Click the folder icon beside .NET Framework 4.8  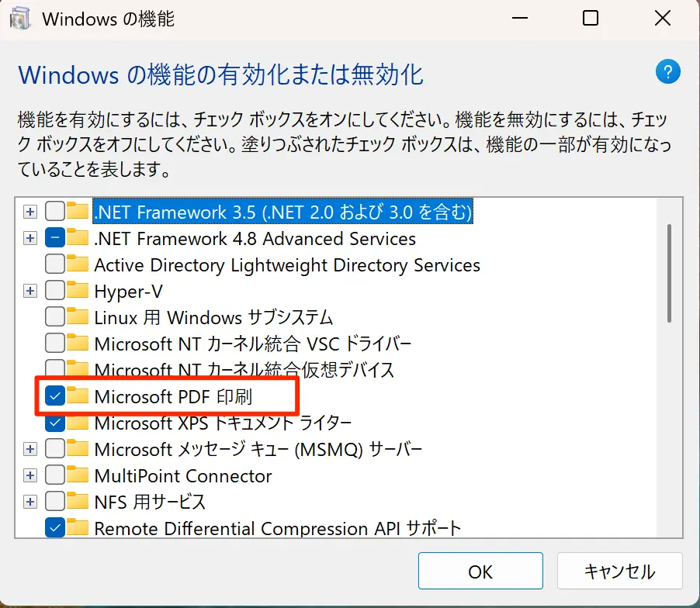tap(78, 237)
